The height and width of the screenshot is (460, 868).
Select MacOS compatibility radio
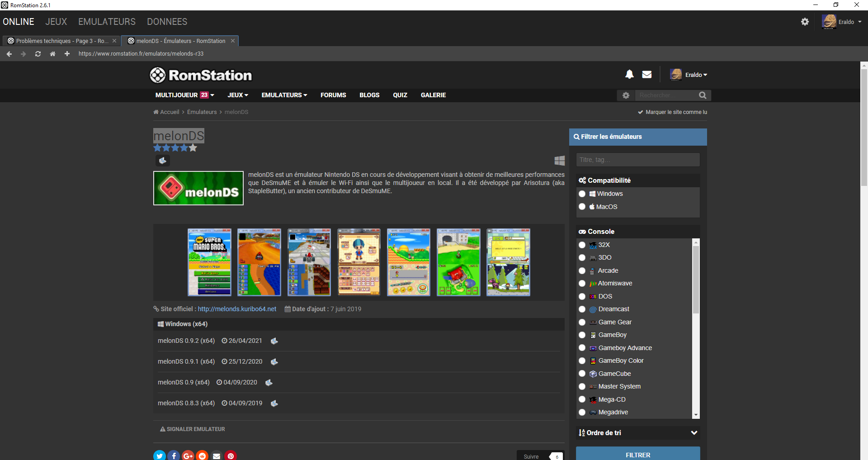pos(582,207)
